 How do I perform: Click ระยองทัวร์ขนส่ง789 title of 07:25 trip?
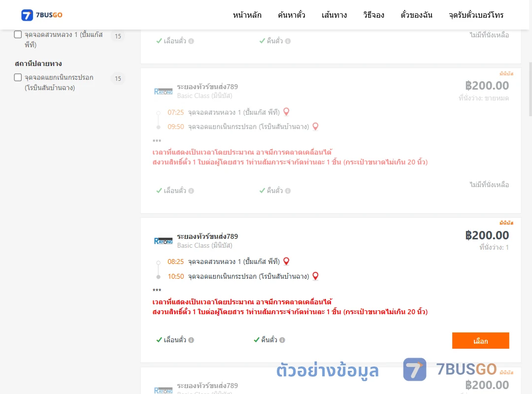[x=207, y=87]
